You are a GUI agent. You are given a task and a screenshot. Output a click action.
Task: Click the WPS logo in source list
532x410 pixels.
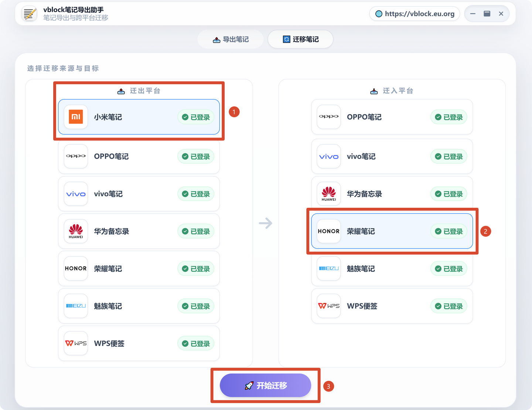pos(76,343)
